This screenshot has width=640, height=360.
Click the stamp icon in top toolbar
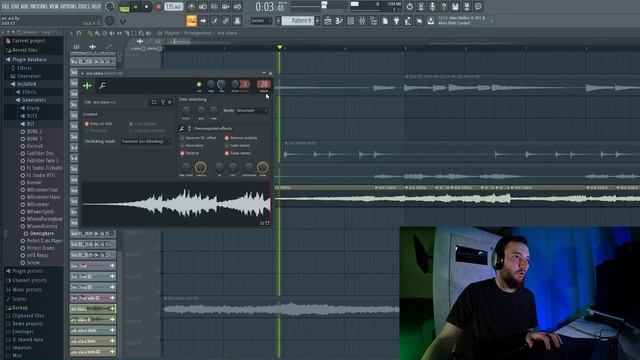click(237, 21)
